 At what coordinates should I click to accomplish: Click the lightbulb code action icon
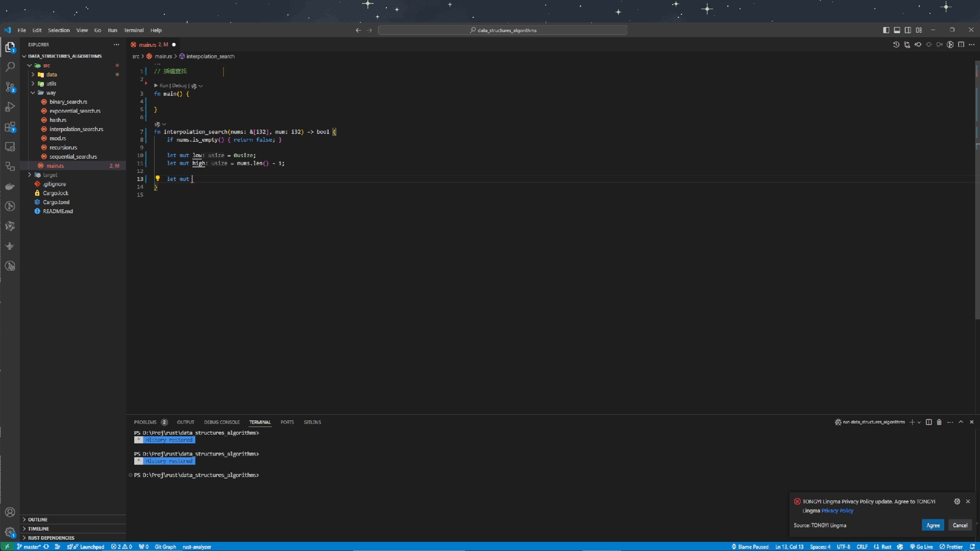click(x=158, y=179)
